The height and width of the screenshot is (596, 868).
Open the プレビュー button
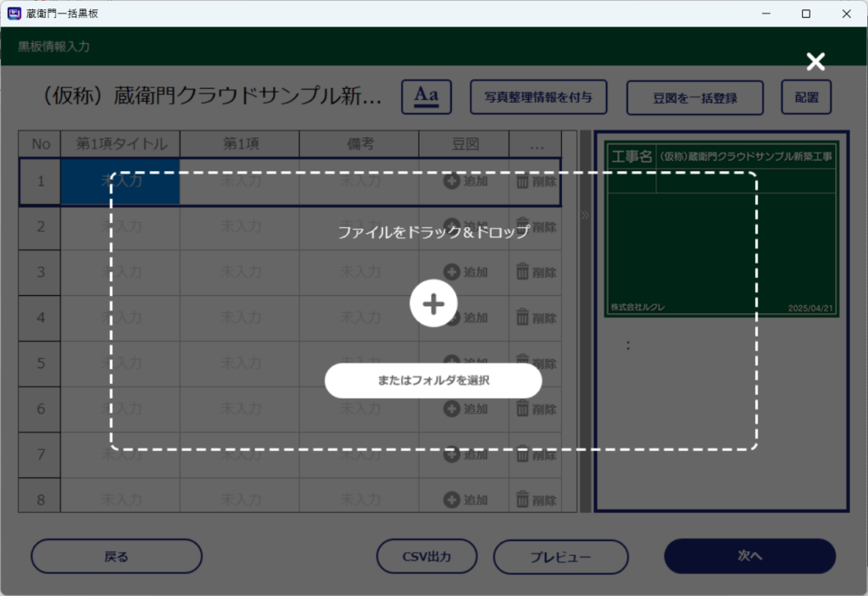pos(561,557)
